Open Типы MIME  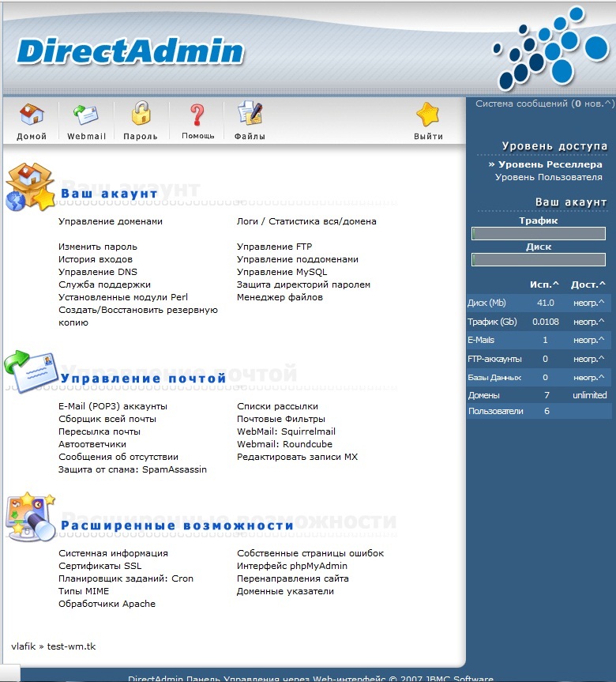[x=84, y=591]
